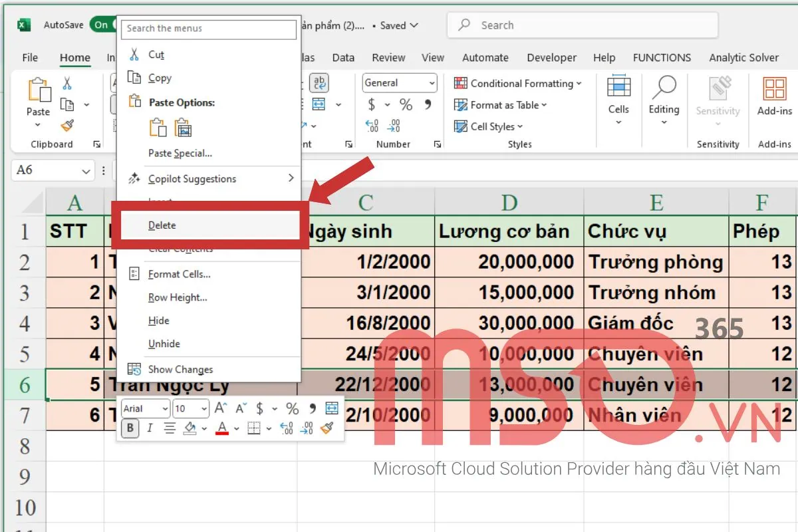Open Conditional Formatting in the Styles group
Screen dimensions: 798x532
click(x=518, y=83)
